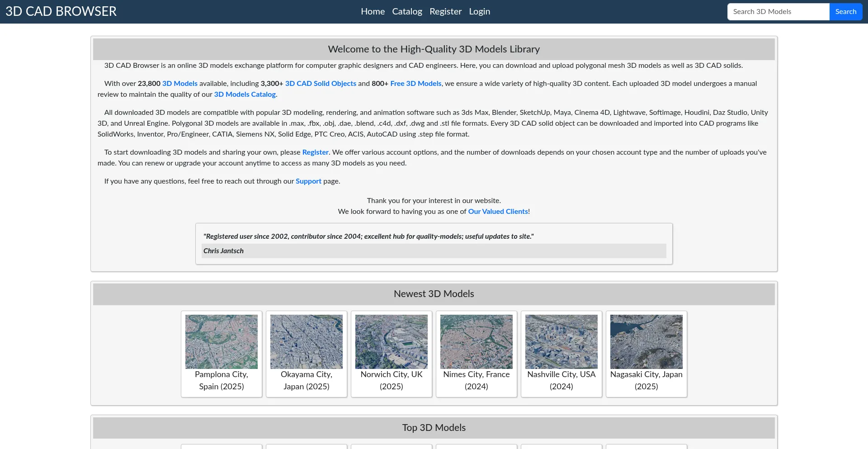The image size is (868, 449).
Task: Open the Login page from navbar
Action: (479, 11)
